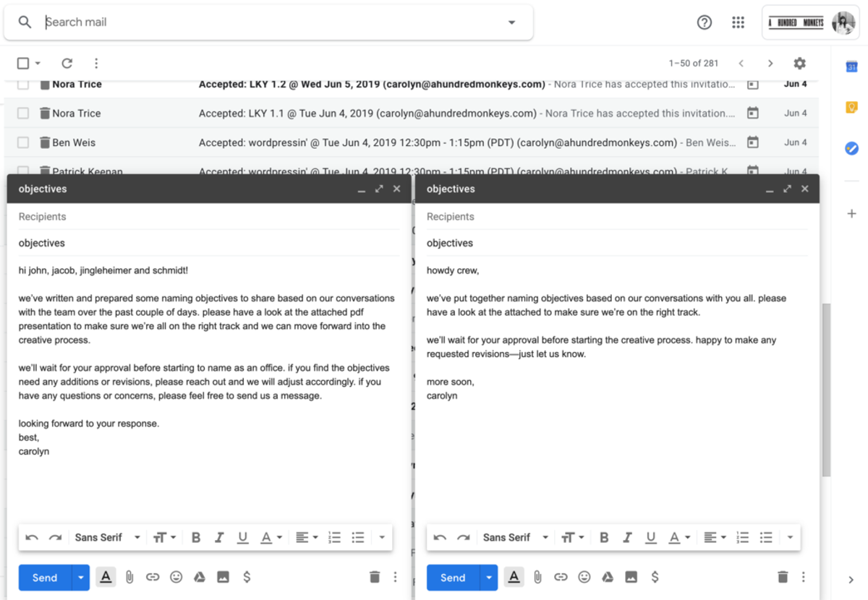Tick the select-all mail checkbox
This screenshot has width=868, height=600.
23,64
